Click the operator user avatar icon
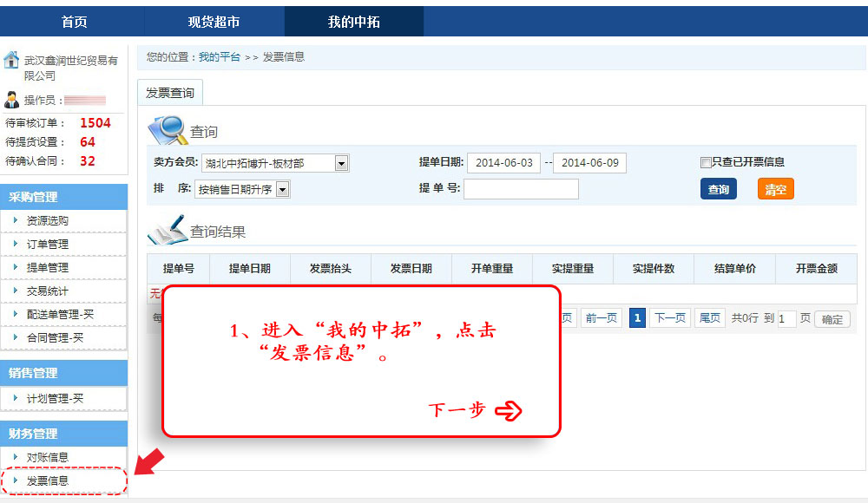 coord(11,100)
